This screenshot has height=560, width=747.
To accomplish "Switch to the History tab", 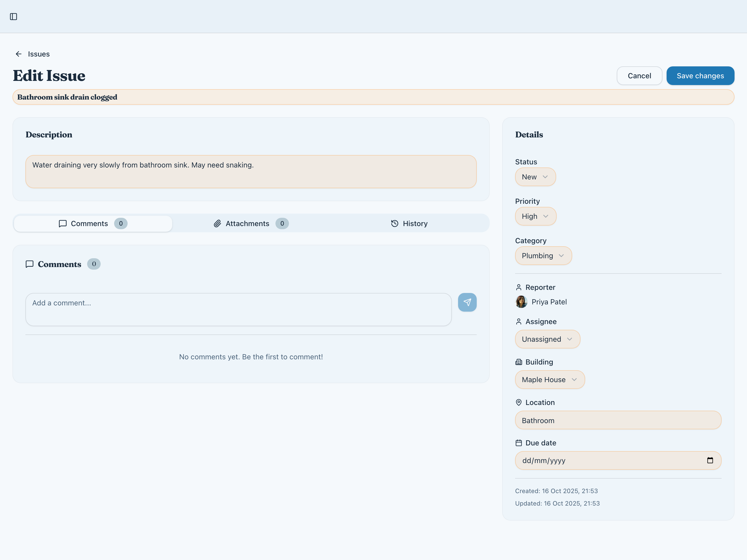I will pos(409,223).
